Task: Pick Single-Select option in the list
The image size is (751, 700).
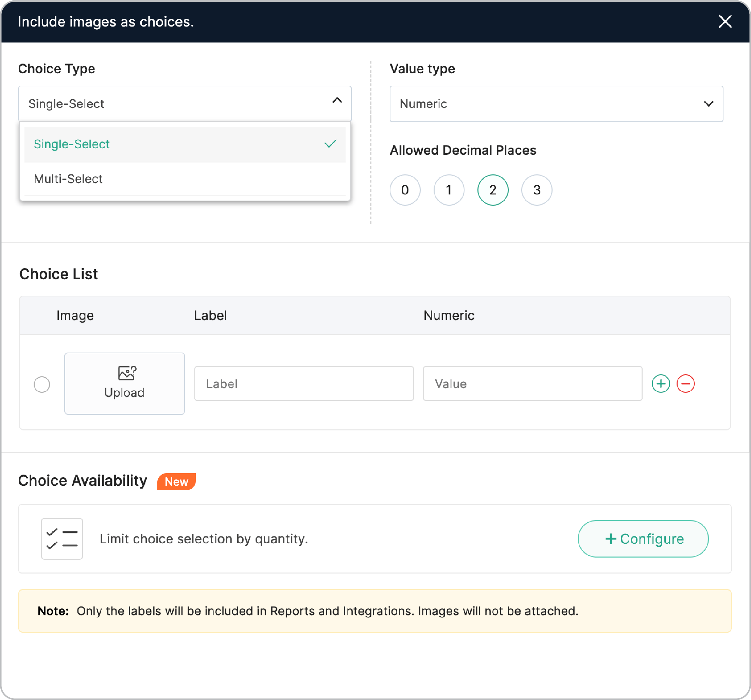Action: coord(72,144)
